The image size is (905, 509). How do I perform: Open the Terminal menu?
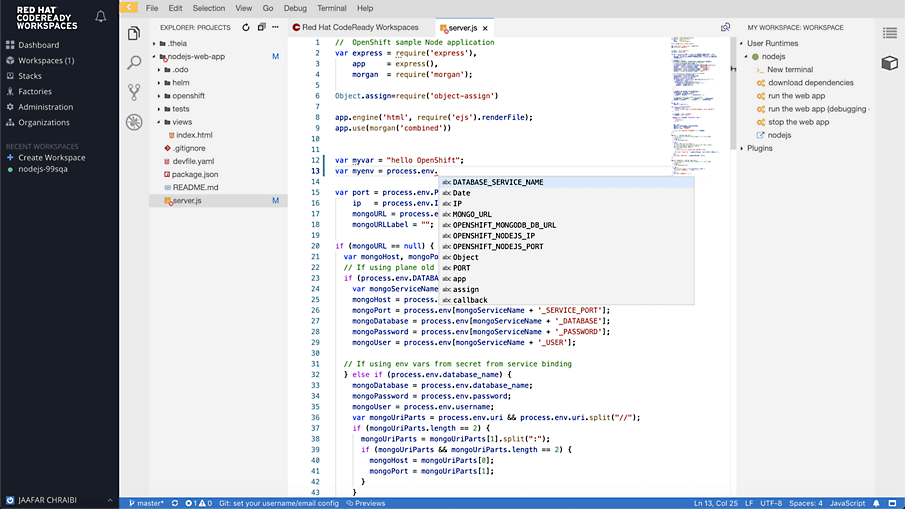point(331,8)
